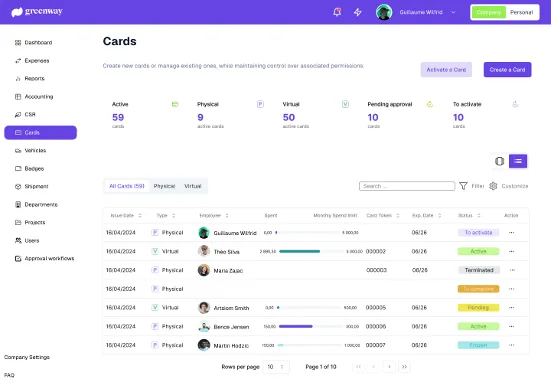Click the Pending approval stat icon

click(430, 104)
